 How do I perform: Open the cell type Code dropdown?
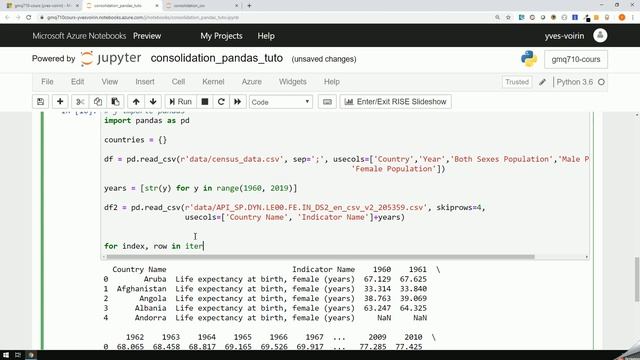(281, 102)
